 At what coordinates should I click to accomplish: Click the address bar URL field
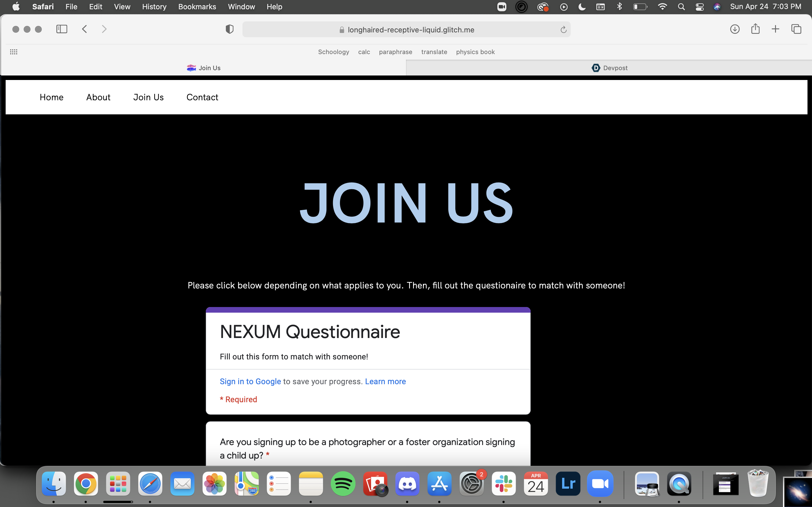[x=411, y=30]
